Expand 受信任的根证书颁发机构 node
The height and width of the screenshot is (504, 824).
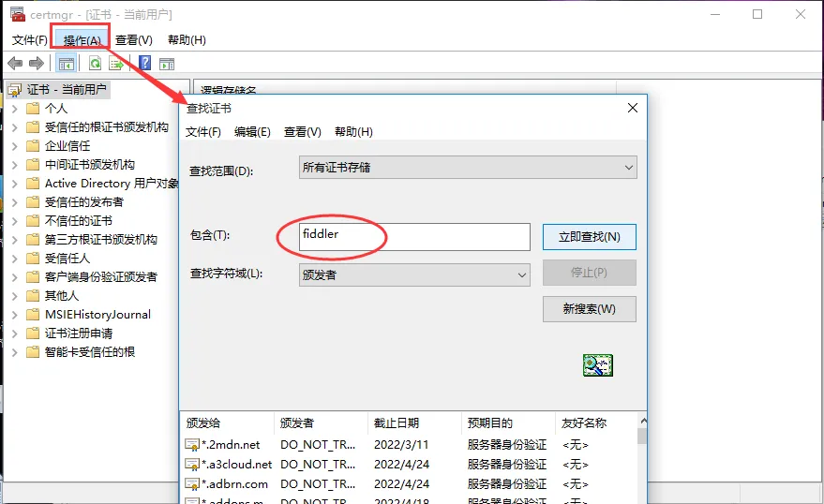pyautogui.click(x=15, y=127)
